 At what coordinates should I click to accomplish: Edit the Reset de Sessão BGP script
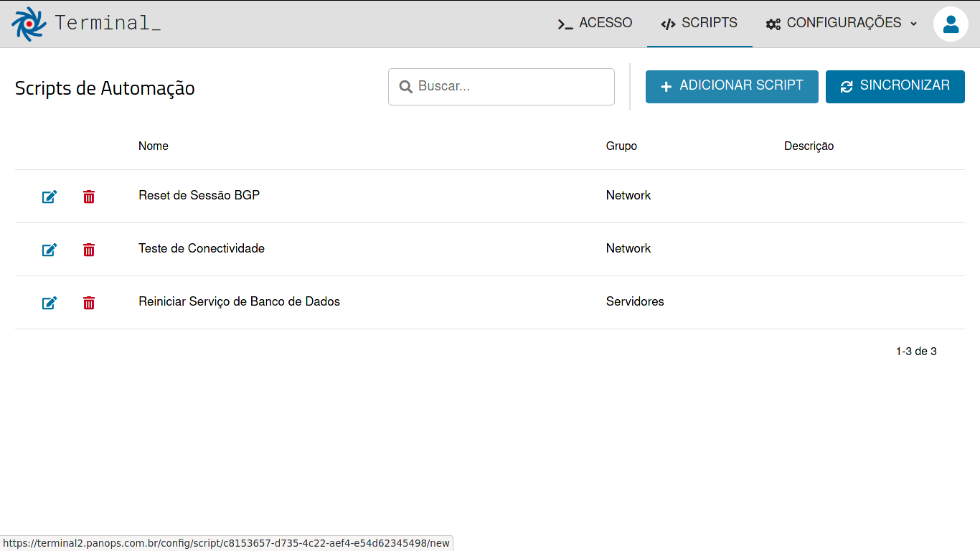tap(50, 197)
